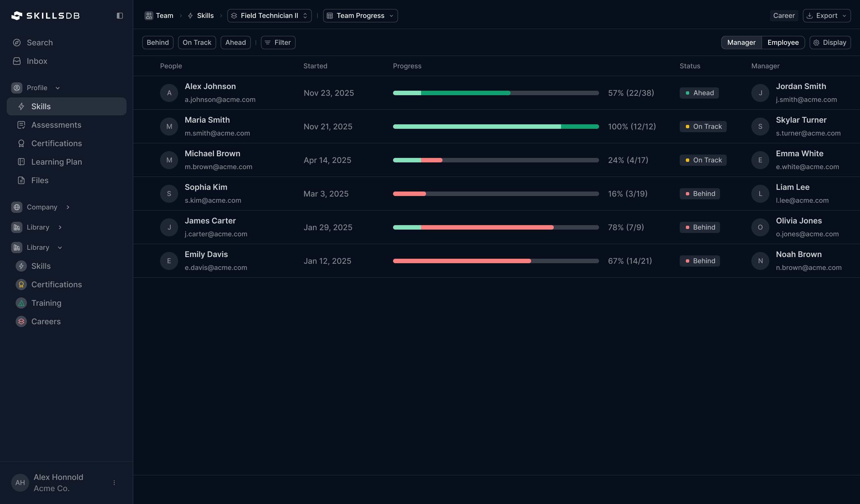Open the Filter options

[278, 42]
